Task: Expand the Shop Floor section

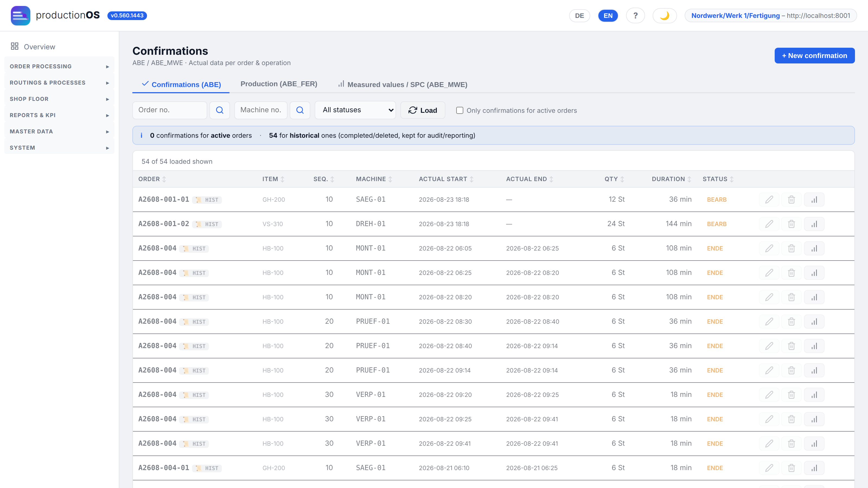Action: (59, 99)
